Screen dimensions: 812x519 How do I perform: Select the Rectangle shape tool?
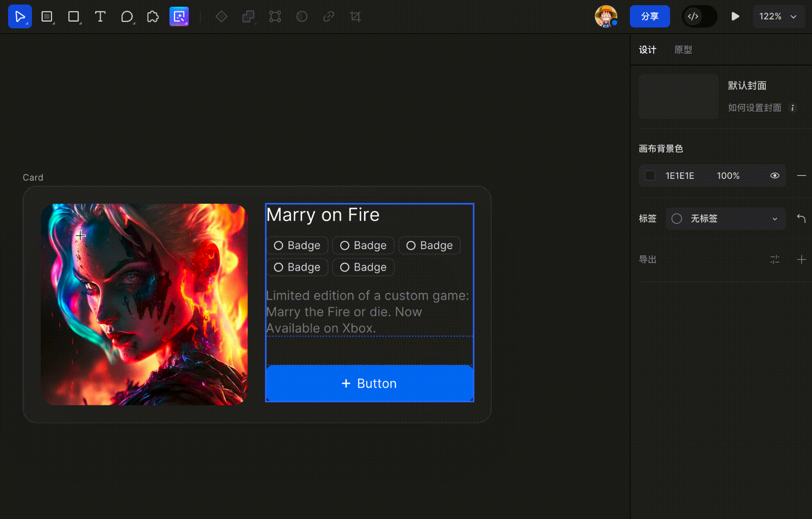(x=73, y=17)
